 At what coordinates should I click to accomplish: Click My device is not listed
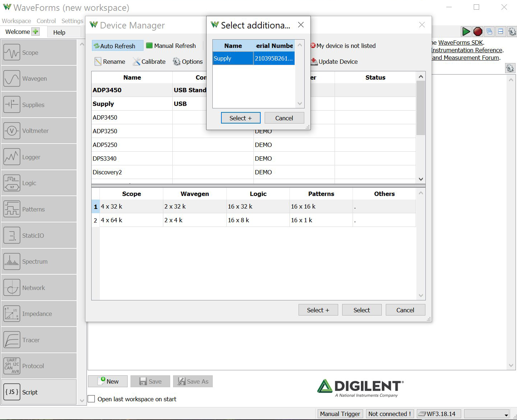coord(343,46)
